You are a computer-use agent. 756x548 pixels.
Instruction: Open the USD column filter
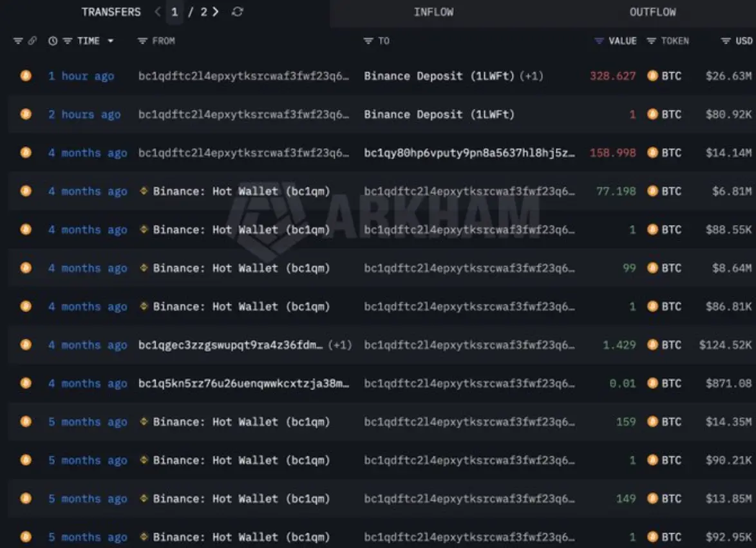[726, 41]
